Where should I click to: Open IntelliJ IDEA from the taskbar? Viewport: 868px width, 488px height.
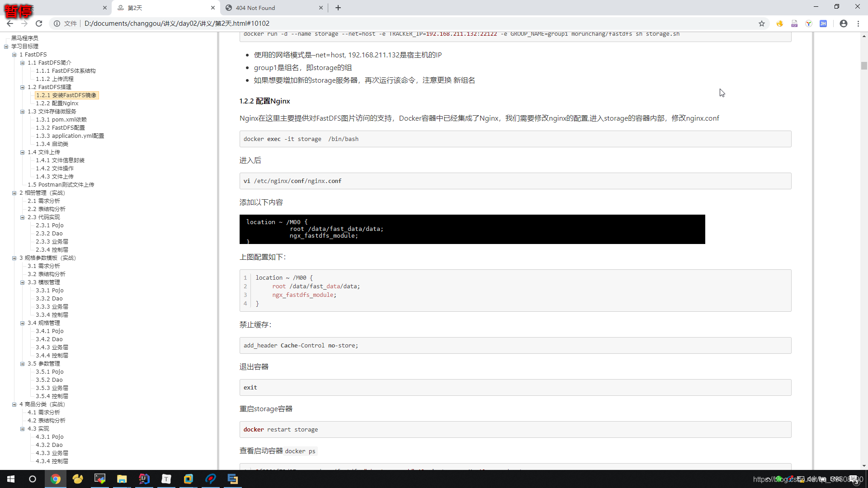point(144,479)
